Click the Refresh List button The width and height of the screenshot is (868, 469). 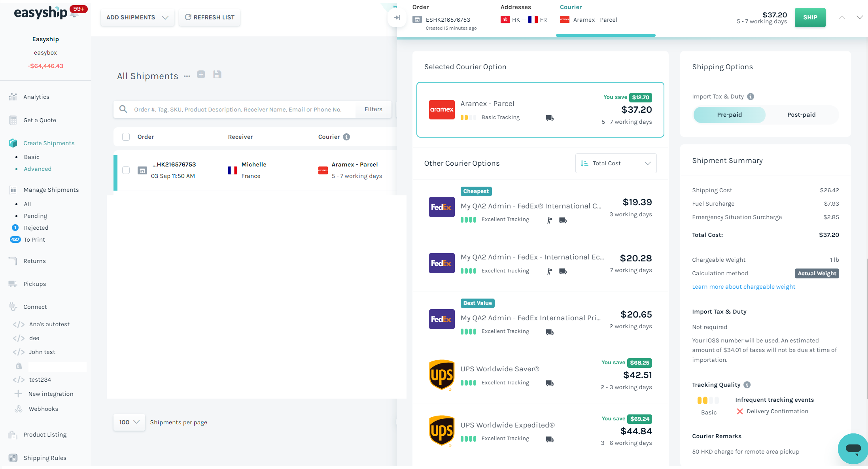tap(210, 17)
